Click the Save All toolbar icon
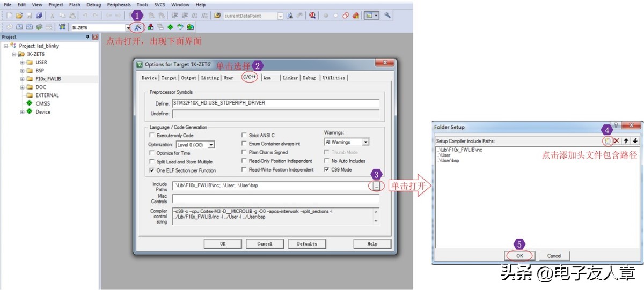 [x=39, y=16]
